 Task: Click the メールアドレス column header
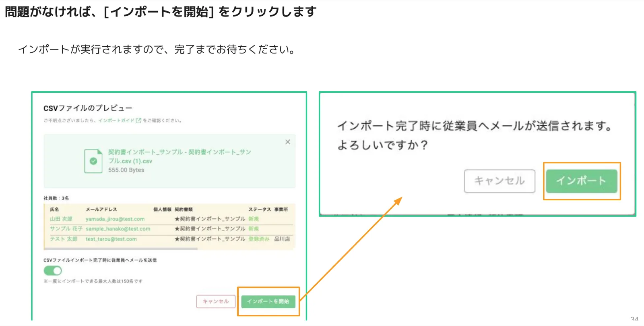(x=101, y=209)
